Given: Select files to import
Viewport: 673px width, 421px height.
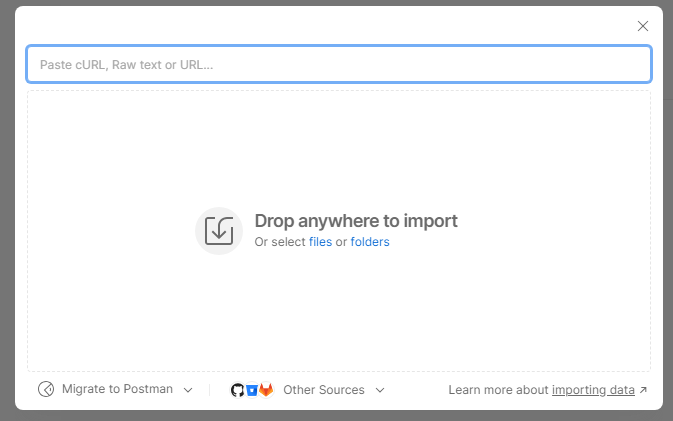Looking at the screenshot, I should point(320,242).
